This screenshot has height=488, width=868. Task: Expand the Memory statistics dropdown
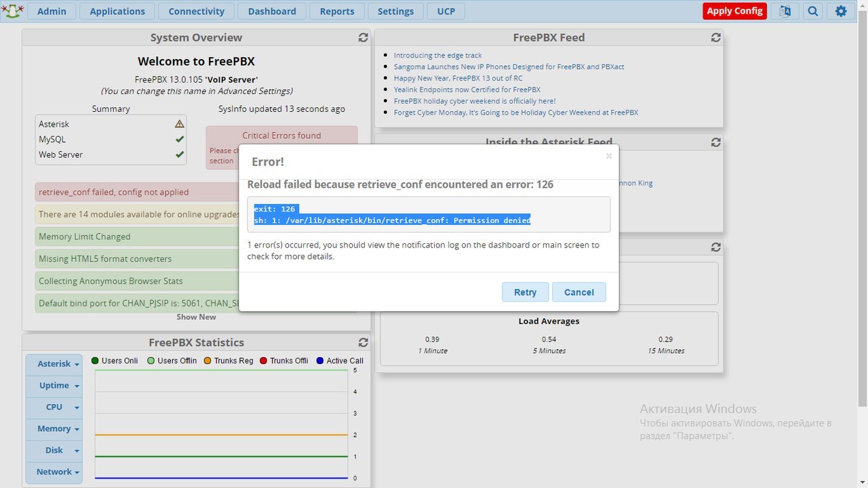pyautogui.click(x=54, y=429)
